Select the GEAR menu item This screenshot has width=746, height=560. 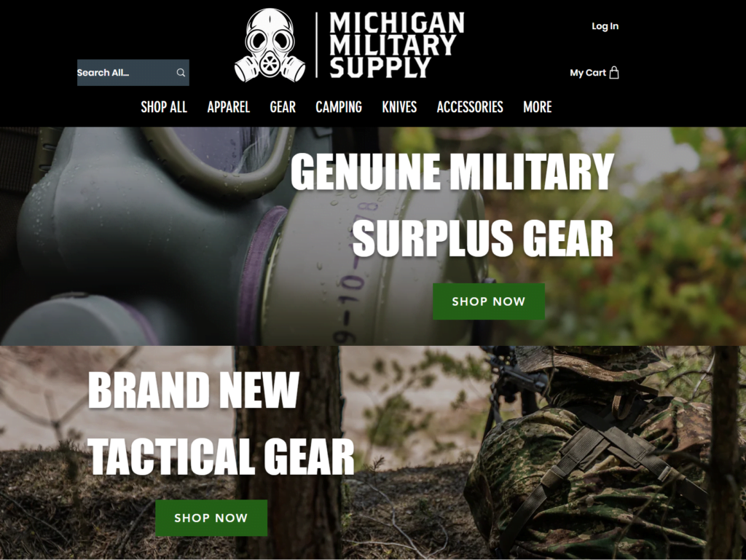coord(283,107)
